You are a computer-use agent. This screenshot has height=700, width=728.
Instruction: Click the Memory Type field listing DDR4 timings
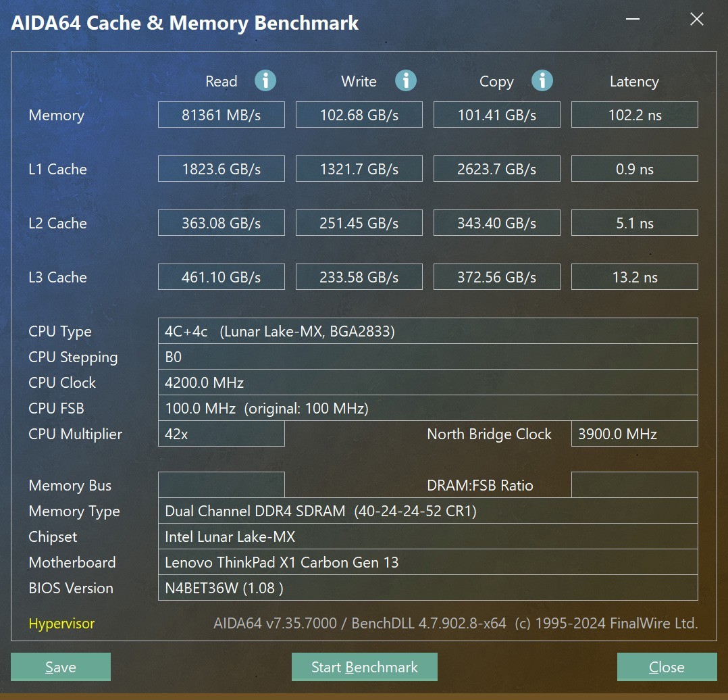427,511
